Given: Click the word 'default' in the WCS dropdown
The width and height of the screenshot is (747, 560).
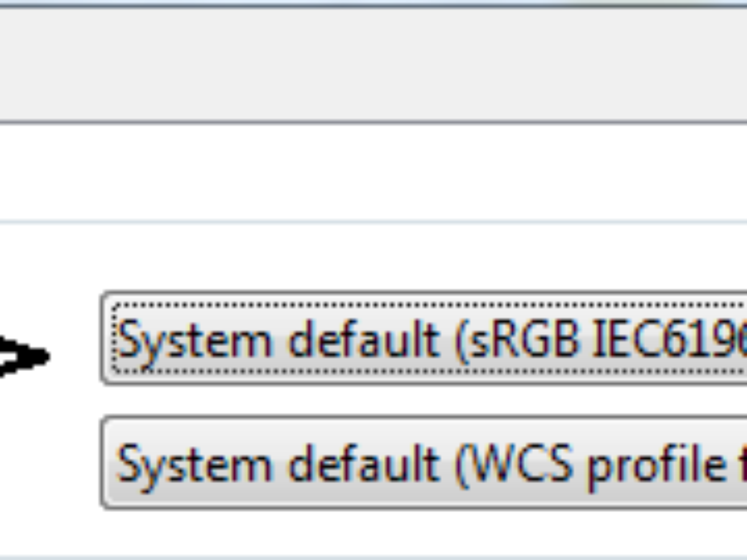Looking at the screenshot, I should pyautogui.click(x=364, y=464).
